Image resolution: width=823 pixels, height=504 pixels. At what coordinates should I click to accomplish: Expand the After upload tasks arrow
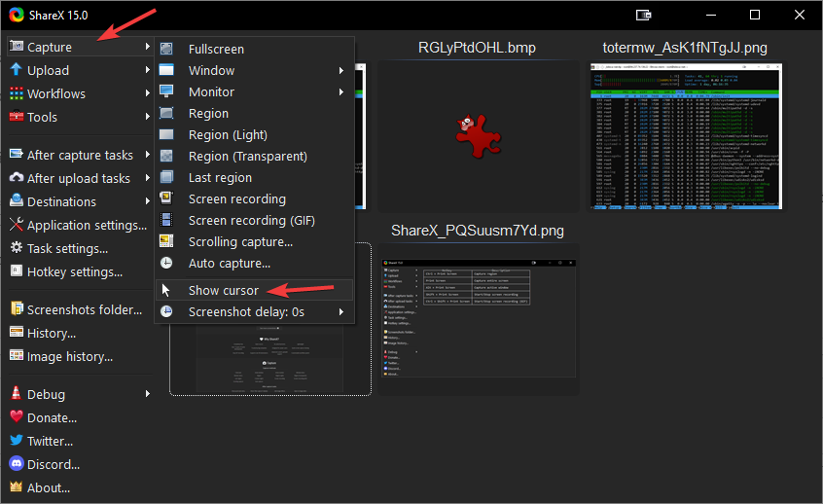point(148,178)
